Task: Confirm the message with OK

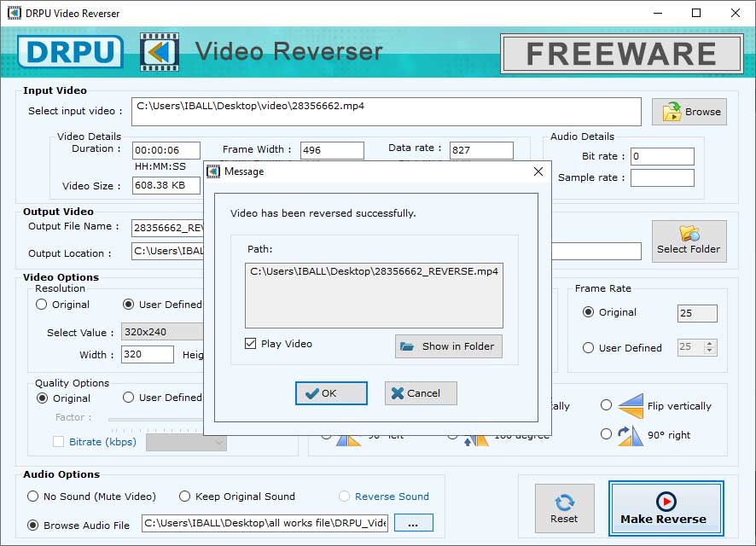Action: coord(331,393)
